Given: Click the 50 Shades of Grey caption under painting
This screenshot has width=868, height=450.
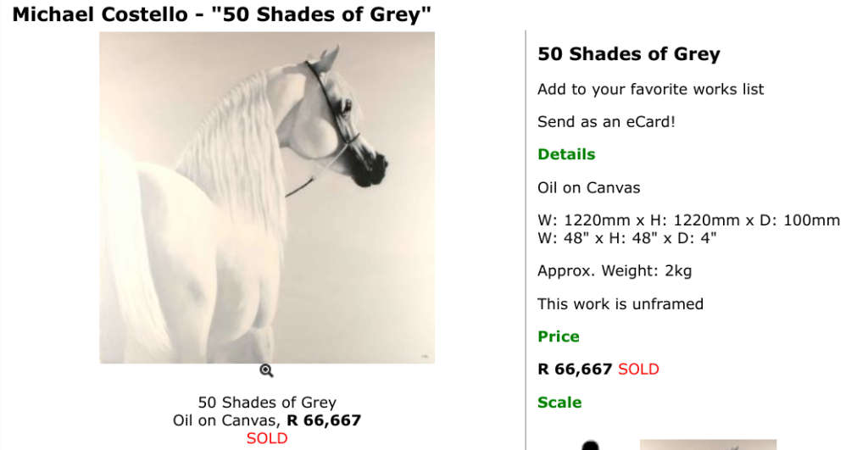Looking at the screenshot, I should pyautogui.click(x=267, y=403).
